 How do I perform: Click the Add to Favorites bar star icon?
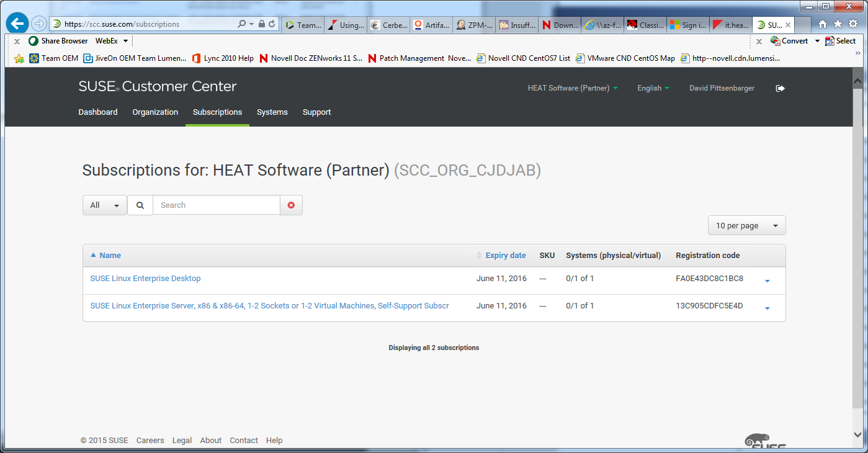(x=19, y=58)
